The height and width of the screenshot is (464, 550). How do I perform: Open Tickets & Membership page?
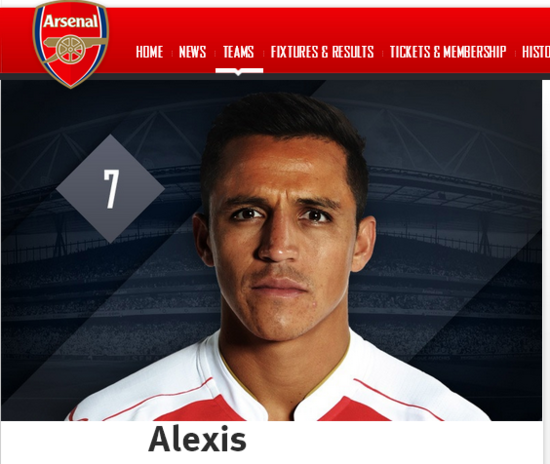(448, 52)
